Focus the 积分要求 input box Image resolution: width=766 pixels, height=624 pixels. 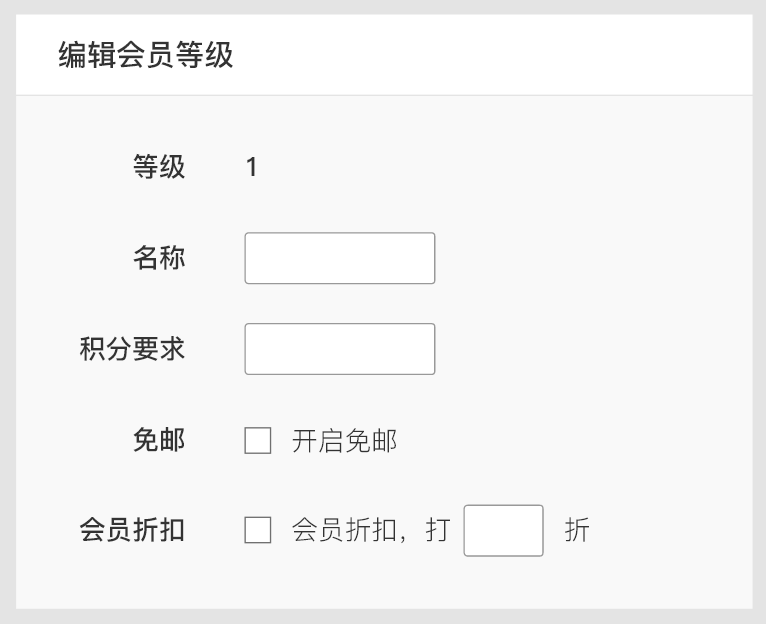click(x=339, y=349)
